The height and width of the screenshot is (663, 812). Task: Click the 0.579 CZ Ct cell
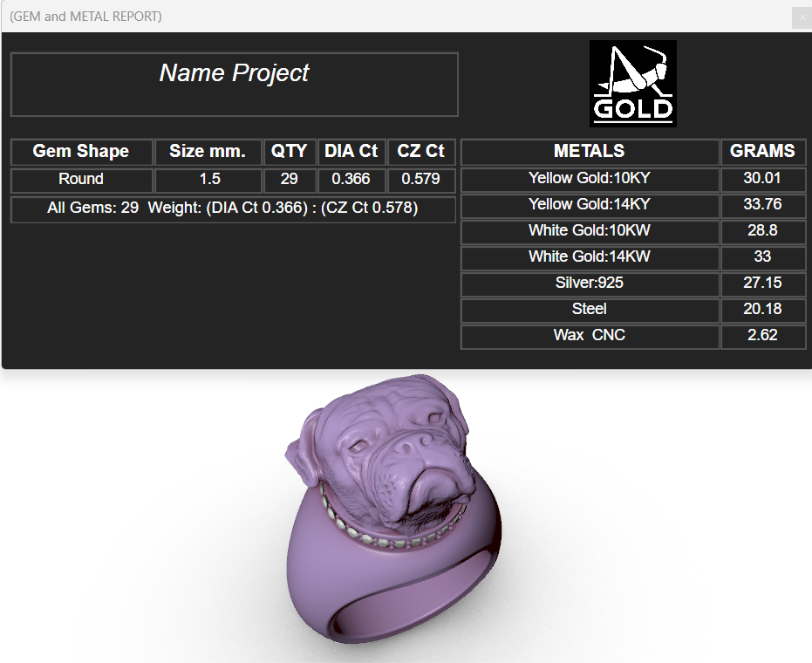point(421,180)
